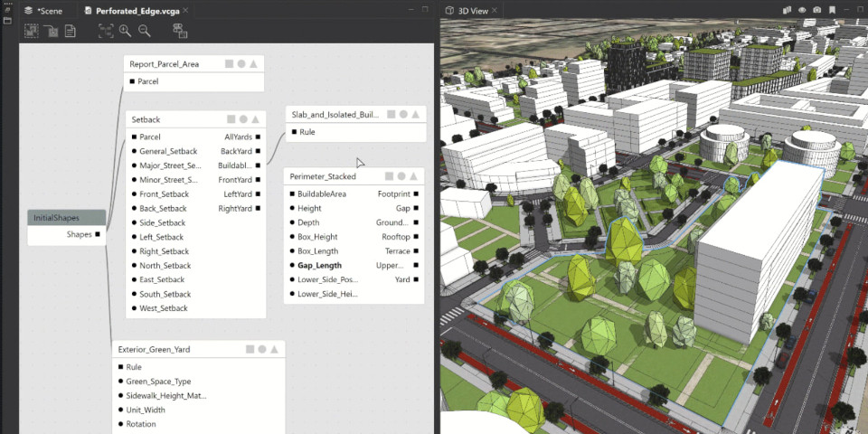Toggle the circle icon on Perimeter_Stacked node

click(x=401, y=176)
